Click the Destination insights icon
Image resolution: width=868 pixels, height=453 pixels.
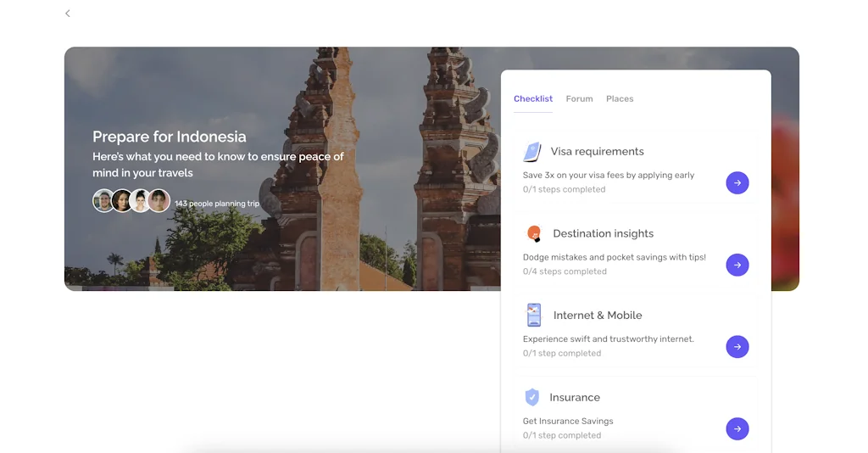coord(533,233)
